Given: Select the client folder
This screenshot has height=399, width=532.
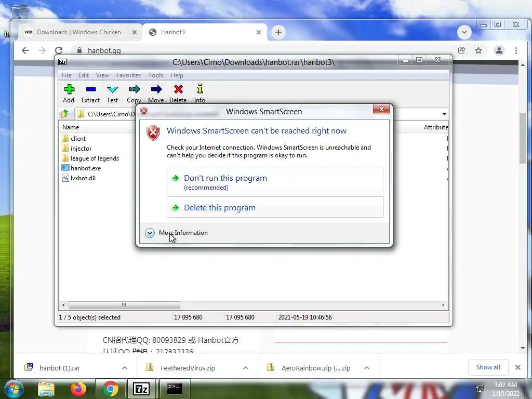Looking at the screenshot, I should [x=74, y=138].
